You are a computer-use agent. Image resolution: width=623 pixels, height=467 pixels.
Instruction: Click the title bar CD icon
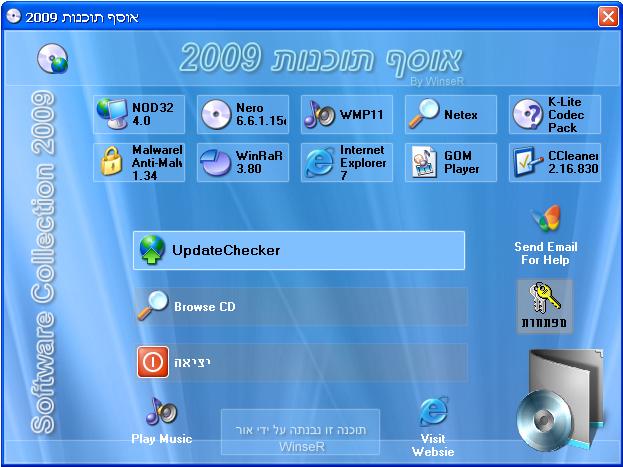pyautogui.click(x=14, y=16)
